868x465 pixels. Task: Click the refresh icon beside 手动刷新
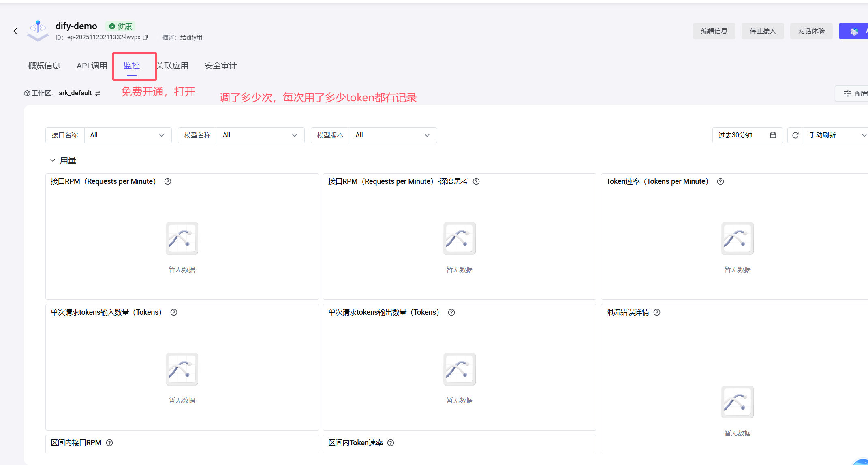pyautogui.click(x=795, y=135)
